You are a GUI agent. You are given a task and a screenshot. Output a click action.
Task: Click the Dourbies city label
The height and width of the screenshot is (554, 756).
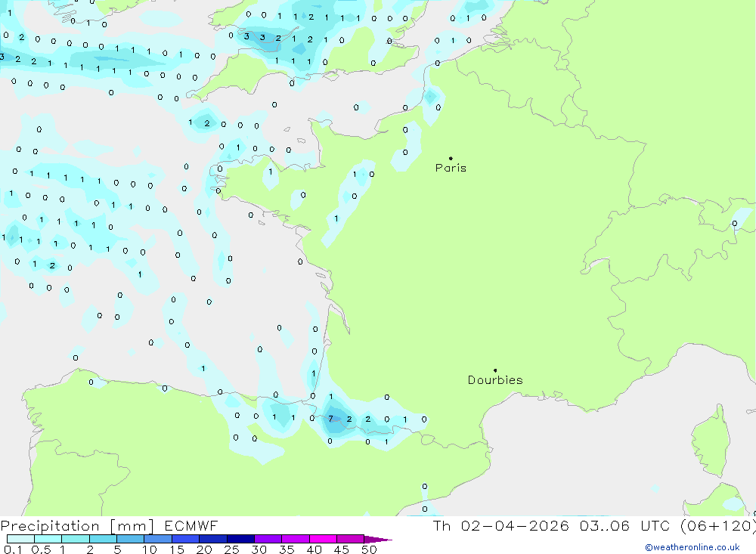[495, 380]
